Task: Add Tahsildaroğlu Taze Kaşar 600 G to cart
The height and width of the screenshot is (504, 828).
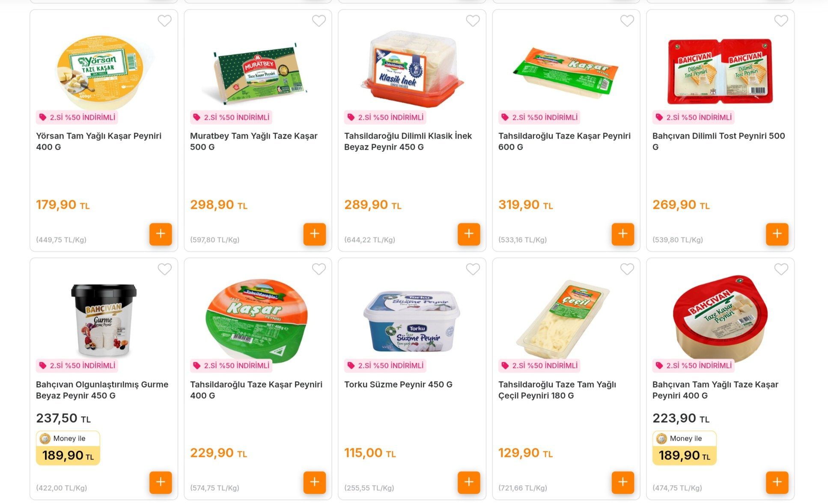Action: pyautogui.click(x=623, y=234)
